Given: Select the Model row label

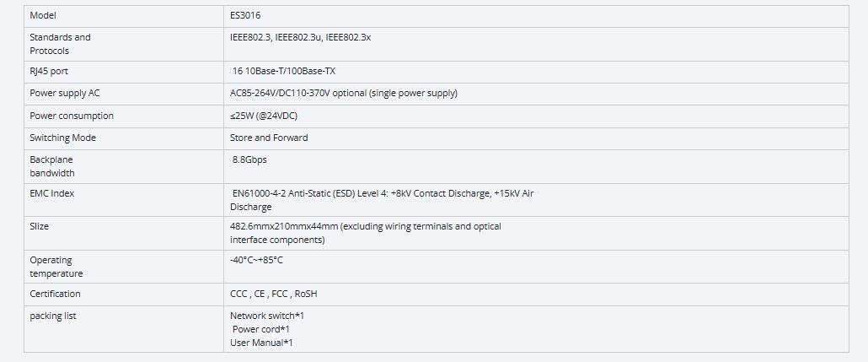Looking at the screenshot, I should click(x=43, y=15).
